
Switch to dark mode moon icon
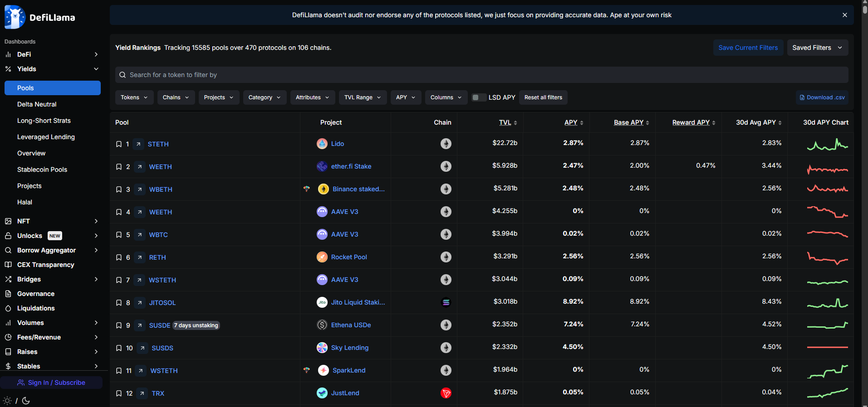[26, 401]
